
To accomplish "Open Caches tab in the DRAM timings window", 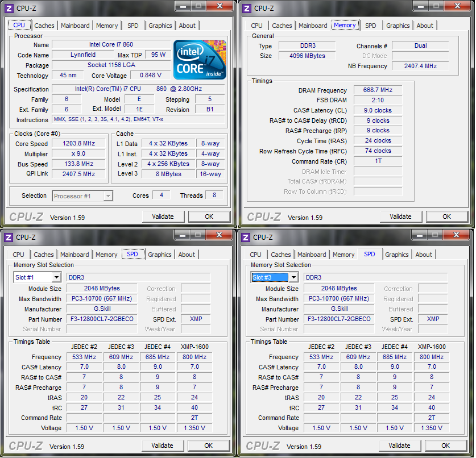I will [282, 26].
